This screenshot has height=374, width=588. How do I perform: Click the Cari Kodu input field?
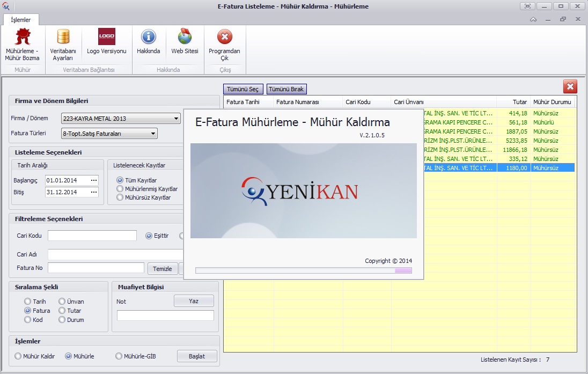(92, 236)
